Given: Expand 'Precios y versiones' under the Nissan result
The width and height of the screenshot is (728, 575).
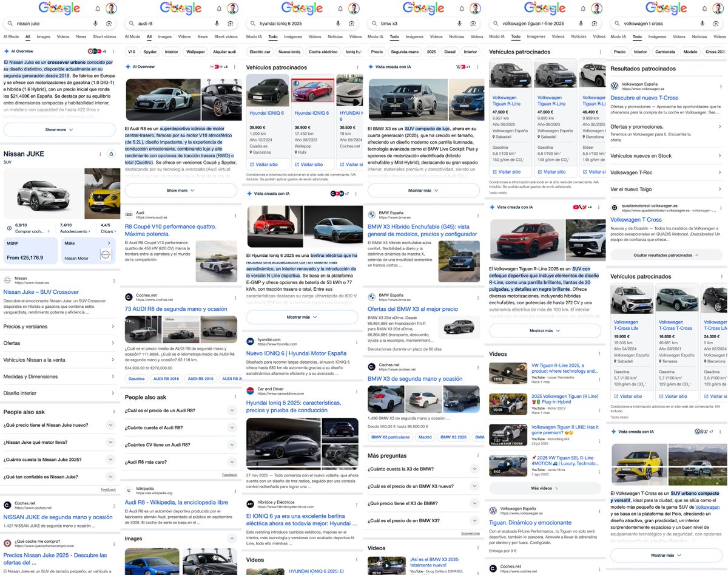Looking at the screenshot, I should pos(59,326).
